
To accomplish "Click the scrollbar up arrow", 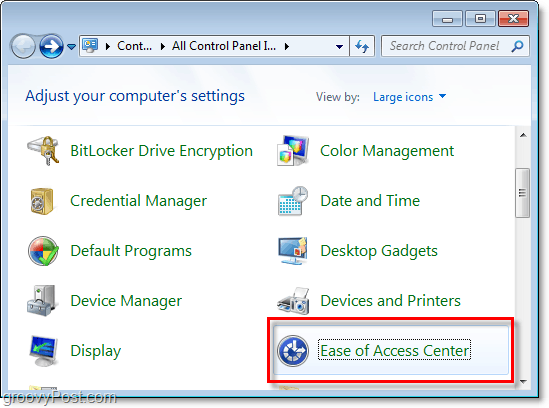I will 523,135.
